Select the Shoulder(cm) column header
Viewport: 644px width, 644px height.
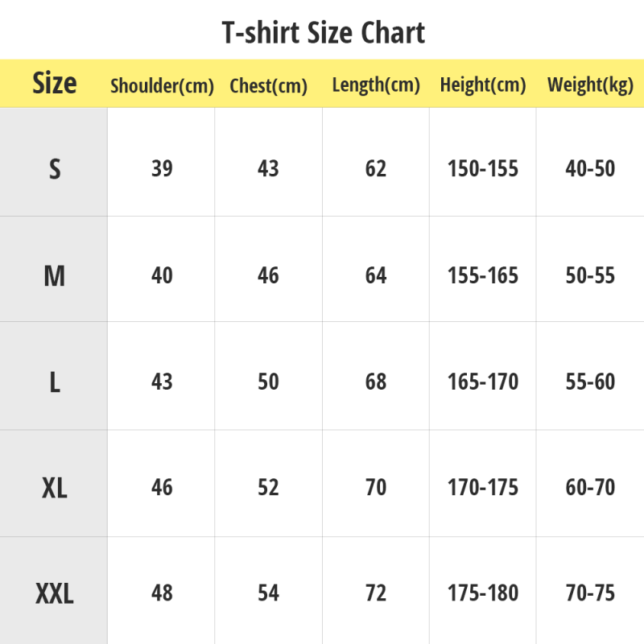tap(162, 85)
